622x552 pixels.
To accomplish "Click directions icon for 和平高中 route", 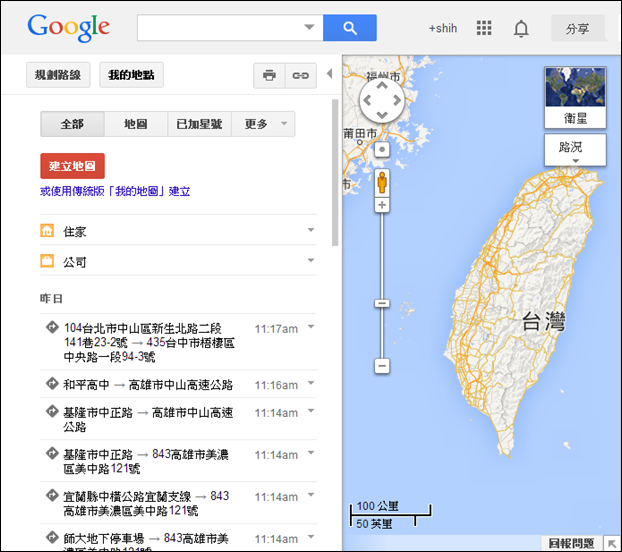I will tap(52, 383).
